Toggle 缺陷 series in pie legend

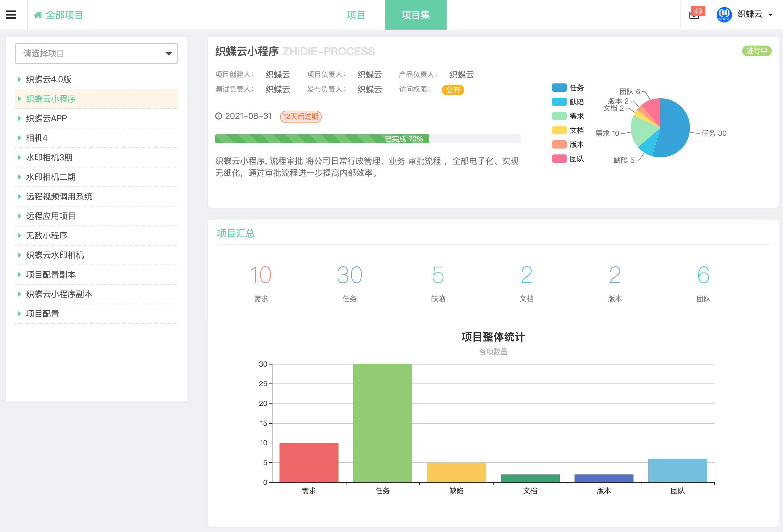pyautogui.click(x=568, y=102)
